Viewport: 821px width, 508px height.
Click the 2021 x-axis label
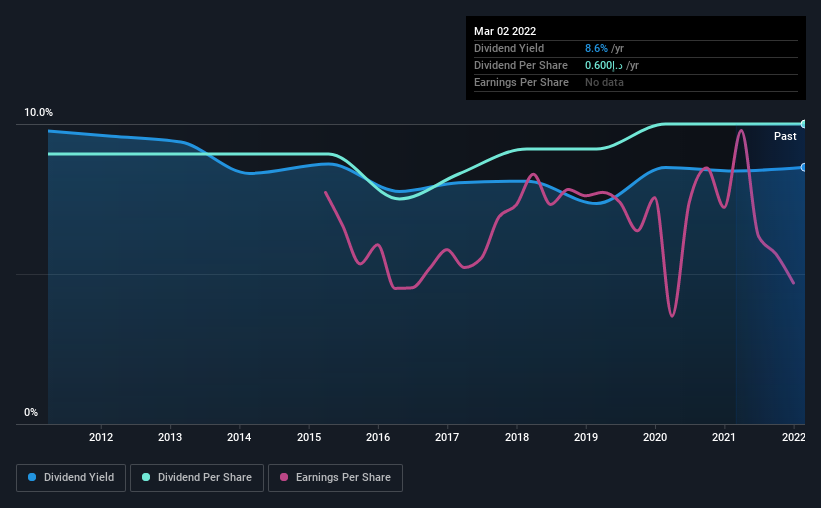(724, 437)
